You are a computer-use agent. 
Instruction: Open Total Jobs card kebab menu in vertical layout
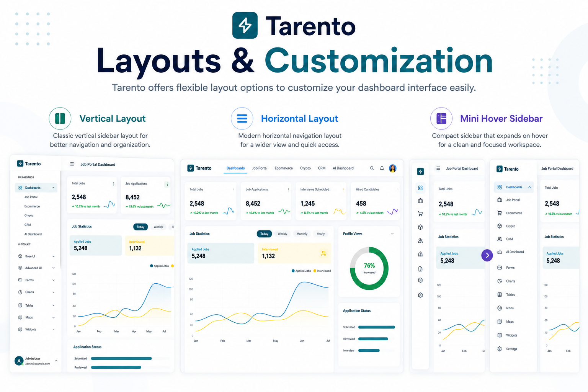click(114, 184)
